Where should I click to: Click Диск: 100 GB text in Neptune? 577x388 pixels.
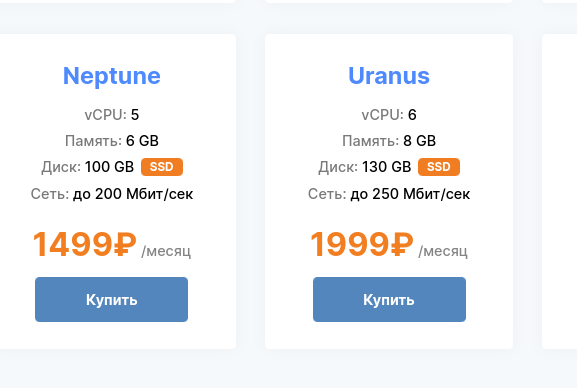pyautogui.click(x=88, y=167)
